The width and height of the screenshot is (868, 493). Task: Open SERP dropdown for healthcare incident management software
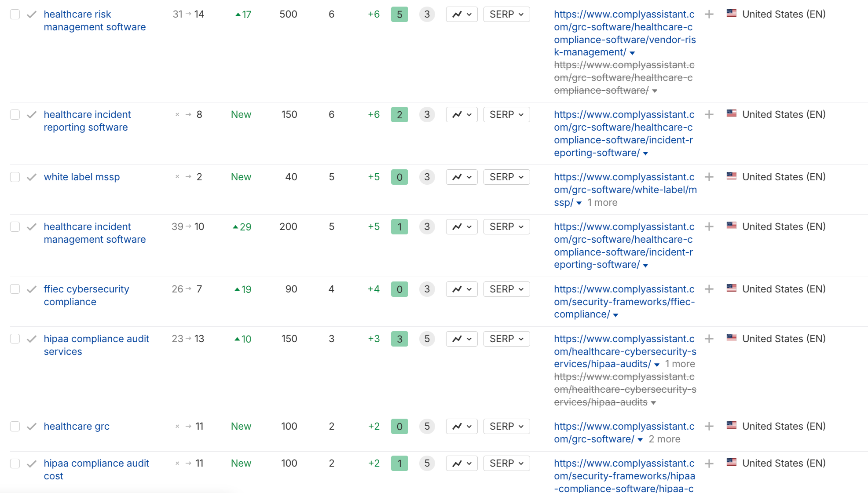click(506, 227)
